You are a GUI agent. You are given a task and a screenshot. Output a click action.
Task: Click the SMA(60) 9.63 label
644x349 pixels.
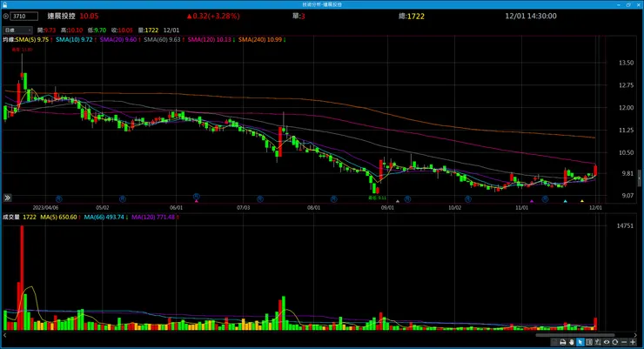tap(162, 40)
